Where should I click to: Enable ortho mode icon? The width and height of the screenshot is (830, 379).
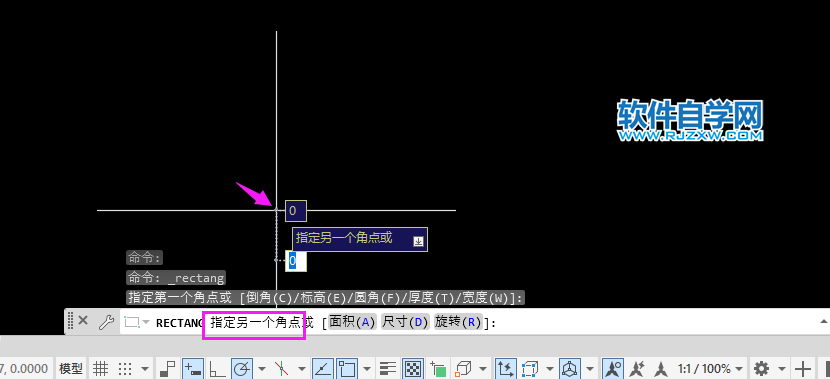point(216,367)
